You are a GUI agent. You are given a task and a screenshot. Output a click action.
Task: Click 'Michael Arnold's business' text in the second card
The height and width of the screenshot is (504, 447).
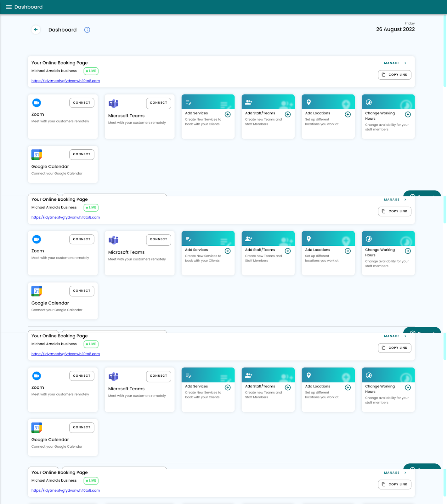tap(54, 208)
